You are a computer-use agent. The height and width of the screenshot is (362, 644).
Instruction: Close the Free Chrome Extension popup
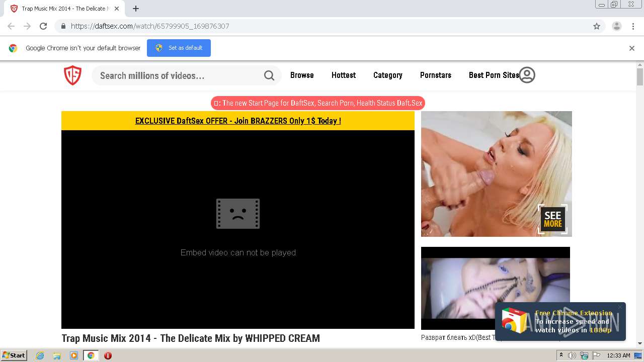(x=620, y=307)
